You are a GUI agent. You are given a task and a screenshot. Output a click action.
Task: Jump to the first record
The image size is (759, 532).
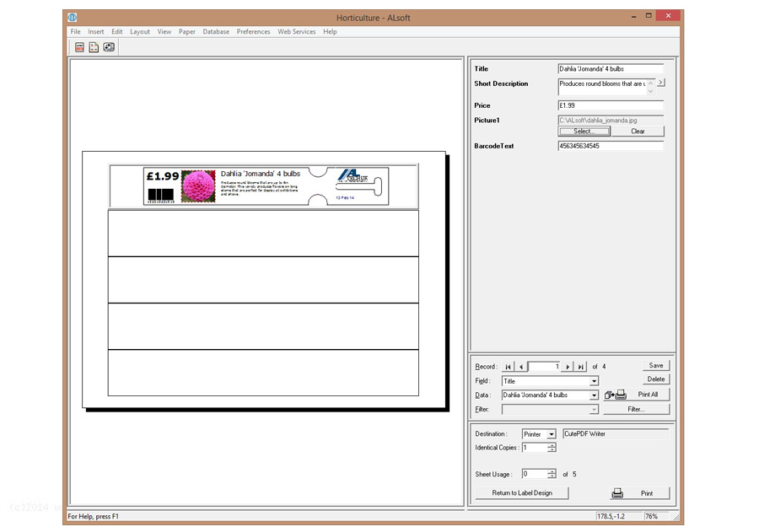(509, 367)
